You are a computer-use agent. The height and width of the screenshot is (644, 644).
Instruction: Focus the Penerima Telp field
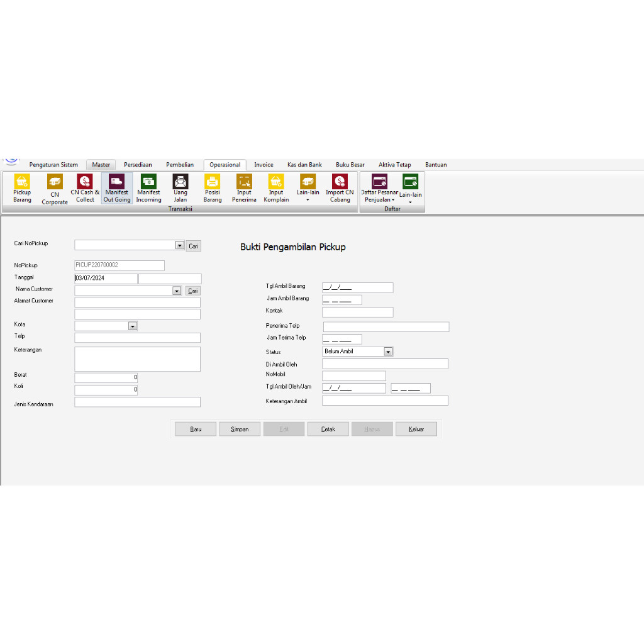pos(387,327)
